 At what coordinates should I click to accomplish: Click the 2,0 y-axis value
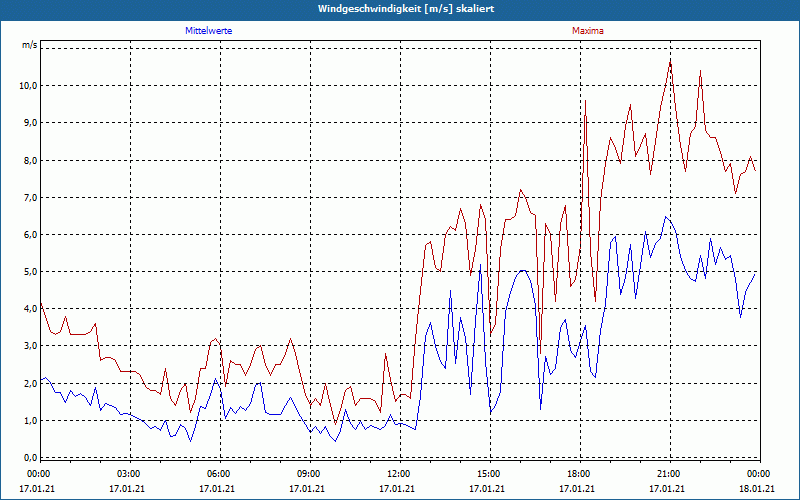click(30, 384)
